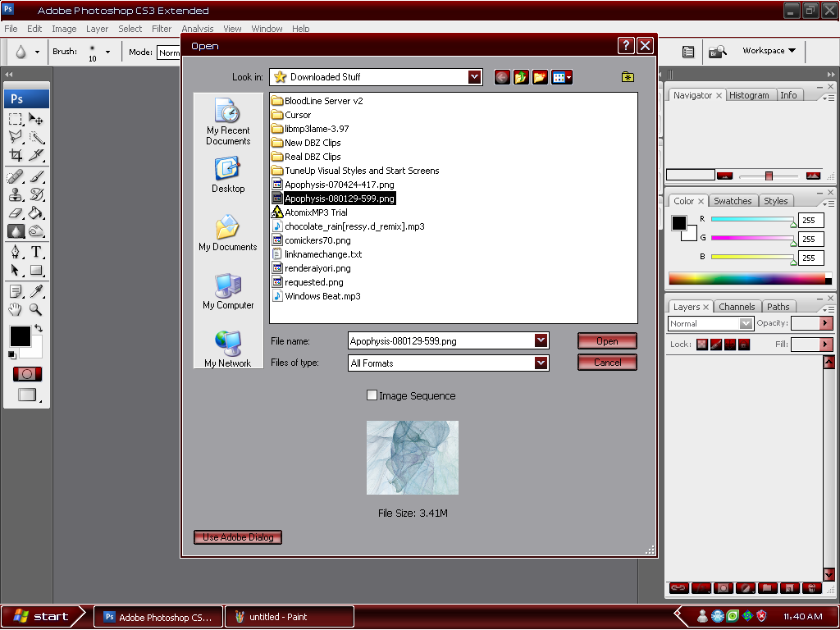Select the Rectangular Marquee tool

point(16,119)
